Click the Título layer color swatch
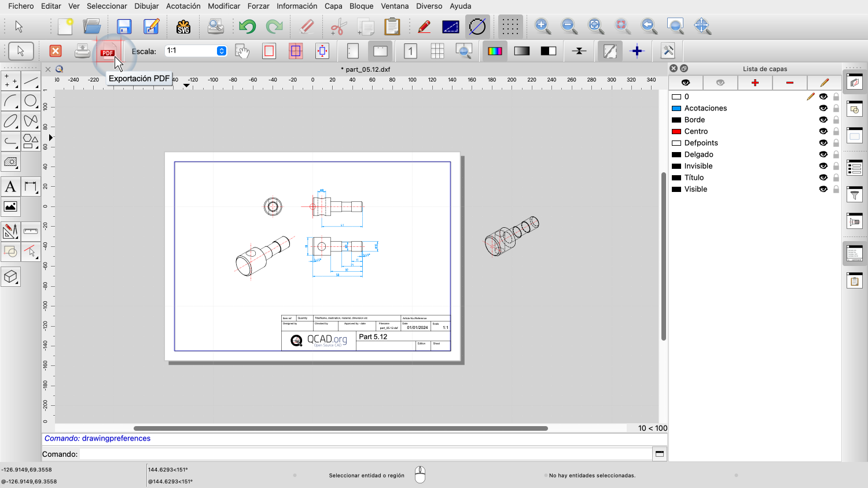The image size is (868, 488). click(676, 178)
